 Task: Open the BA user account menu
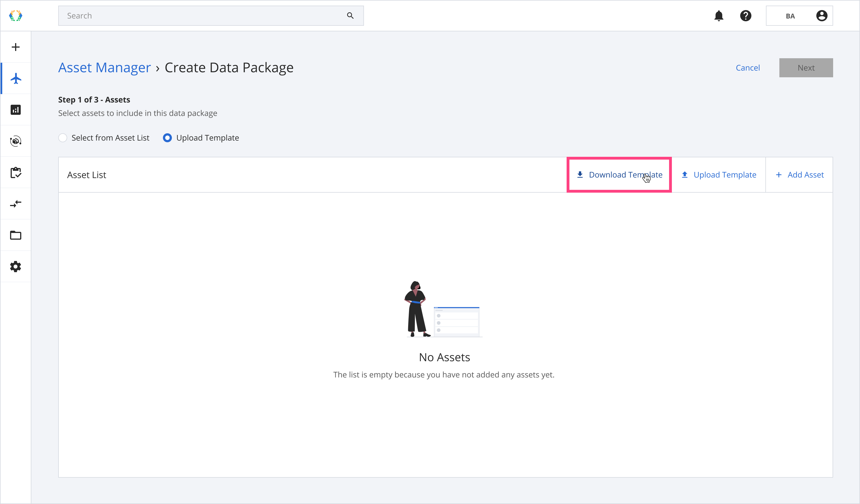point(799,16)
